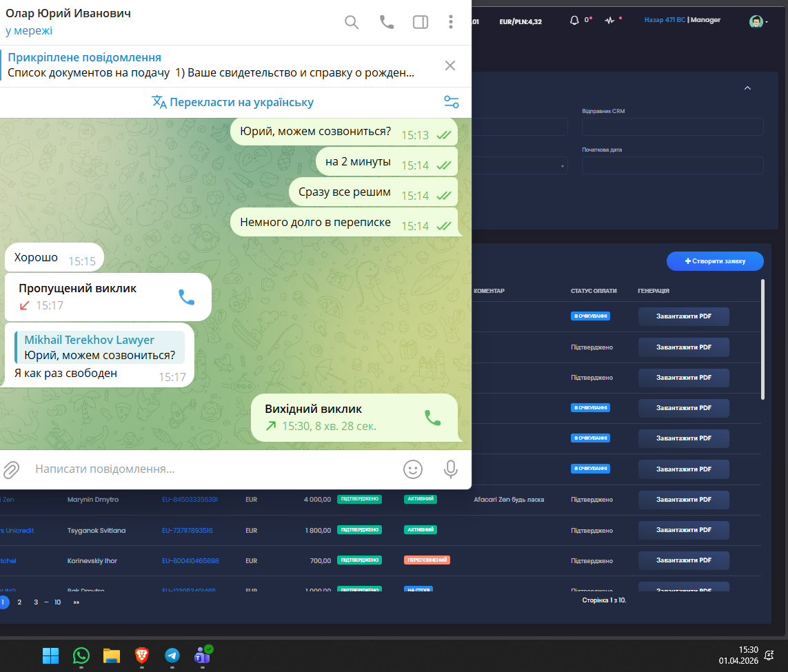Screen dimensions: 788x672
Task: Open request link EU-737117893516
Action: point(187,531)
